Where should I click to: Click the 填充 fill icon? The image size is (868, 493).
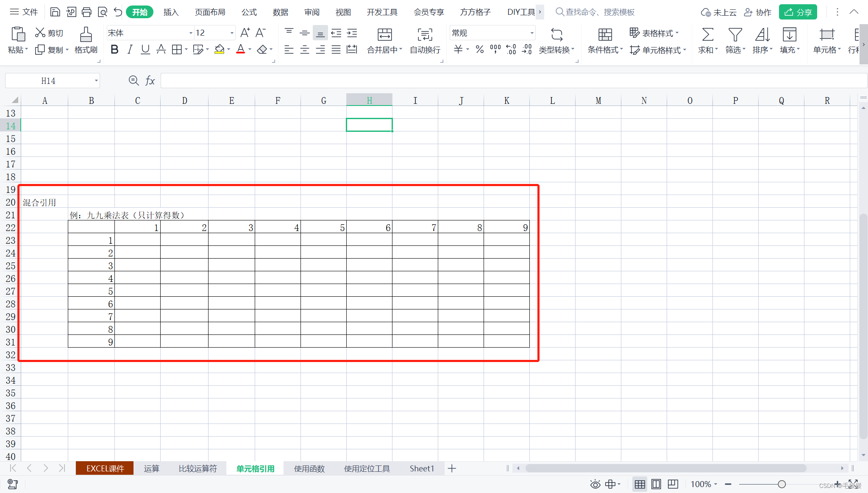[x=789, y=34]
